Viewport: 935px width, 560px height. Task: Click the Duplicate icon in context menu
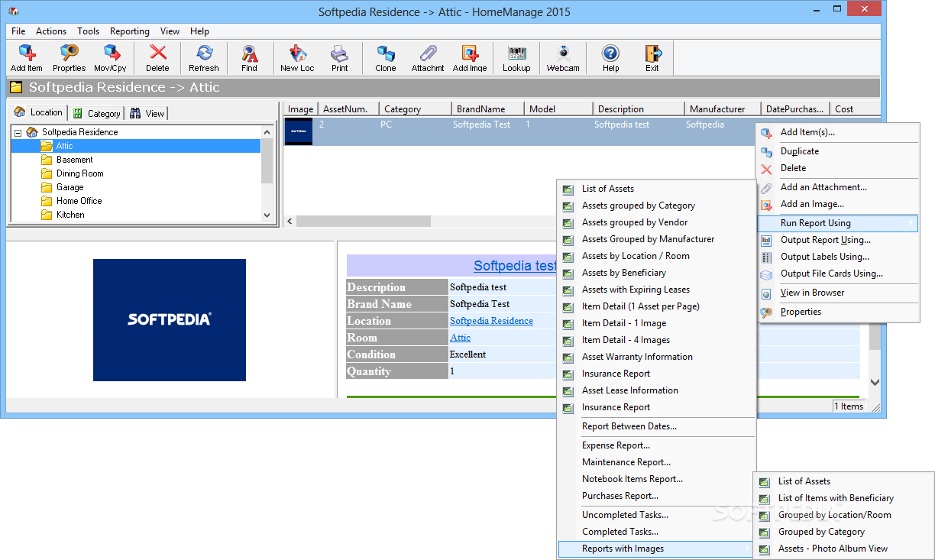[766, 152]
